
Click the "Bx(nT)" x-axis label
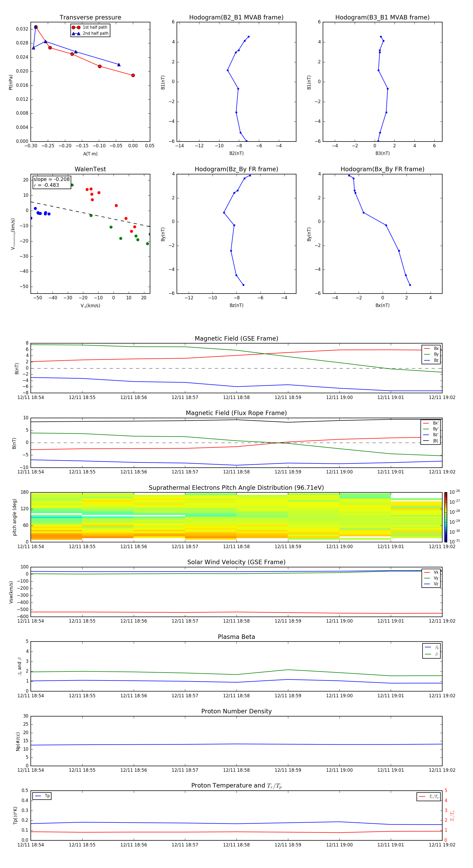tap(382, 305)
